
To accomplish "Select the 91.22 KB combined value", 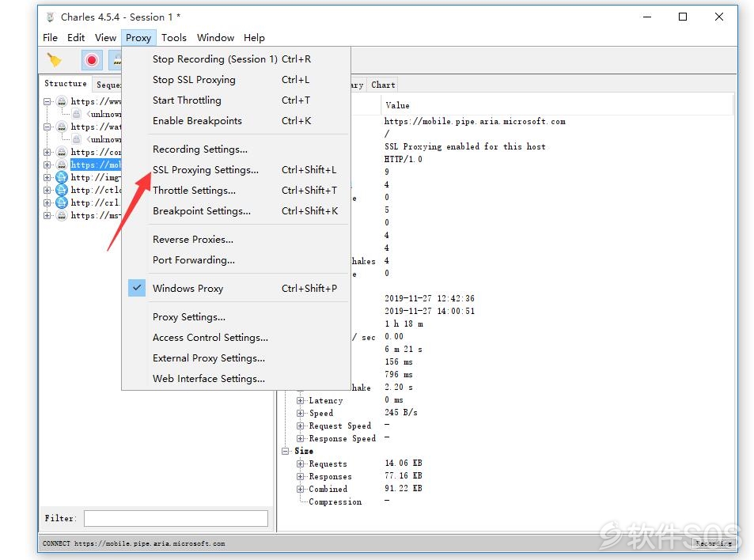I will (x=404, y=488).
